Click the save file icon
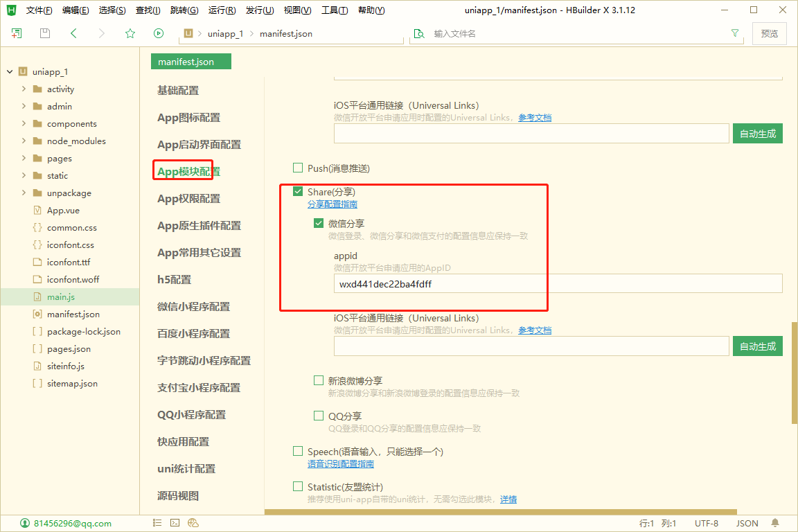 tap(45, 33)
